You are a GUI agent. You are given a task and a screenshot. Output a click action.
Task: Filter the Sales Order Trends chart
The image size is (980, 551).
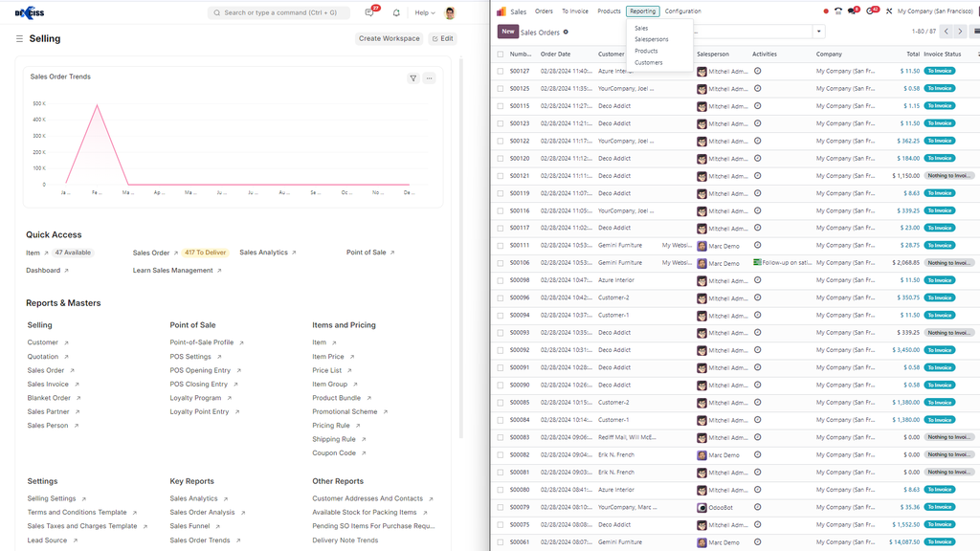pos(413,78)
